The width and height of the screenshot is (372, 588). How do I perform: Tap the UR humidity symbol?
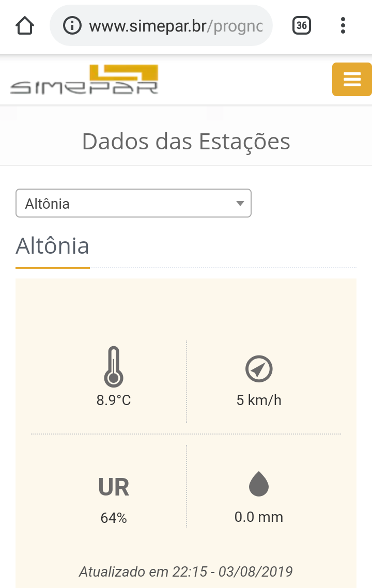[x=114, y=487]
